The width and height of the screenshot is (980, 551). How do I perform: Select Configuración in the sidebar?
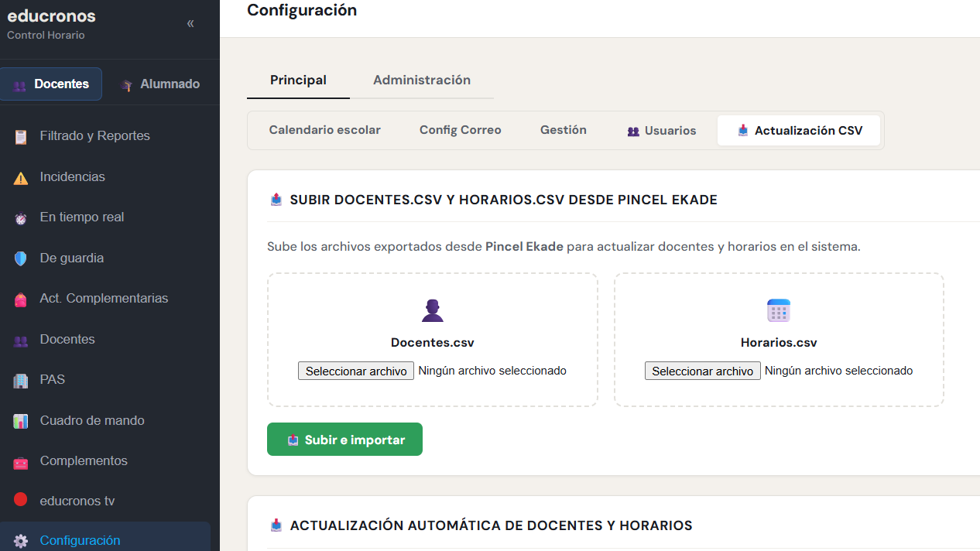(x=105, y=539)
